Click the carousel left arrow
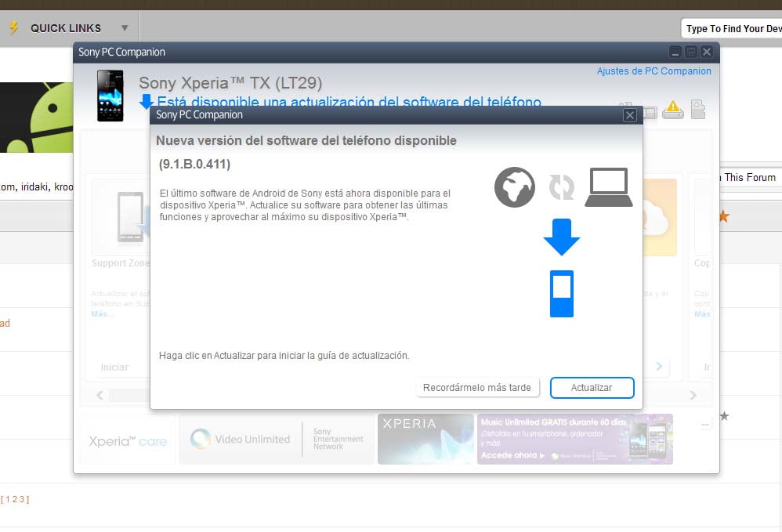 tap(100, 396)
